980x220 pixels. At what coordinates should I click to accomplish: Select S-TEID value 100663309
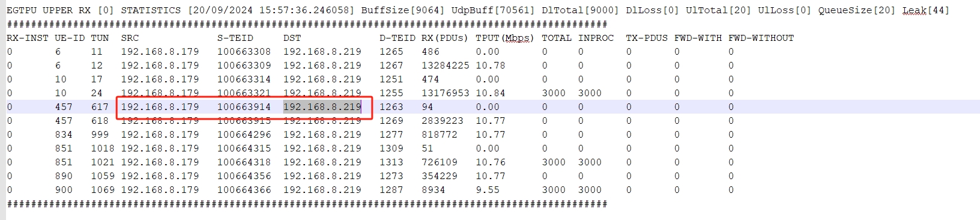click(x=244, y=66)
